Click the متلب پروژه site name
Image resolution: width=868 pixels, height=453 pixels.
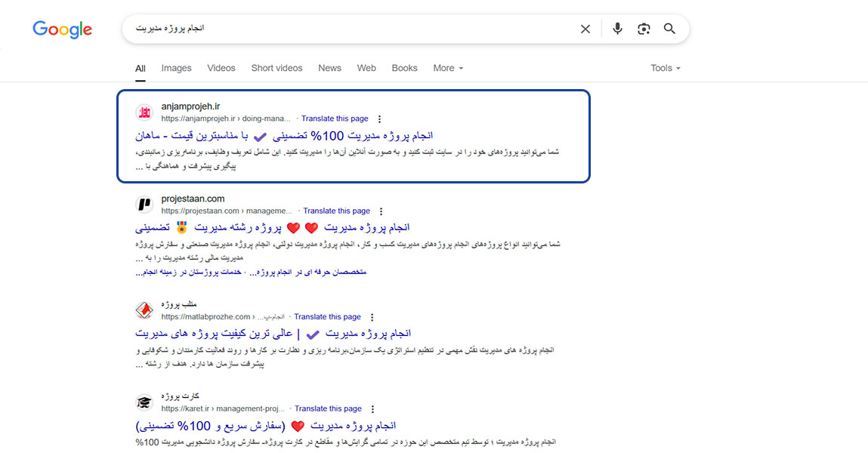pyautogui.click(x=179, y=304)
